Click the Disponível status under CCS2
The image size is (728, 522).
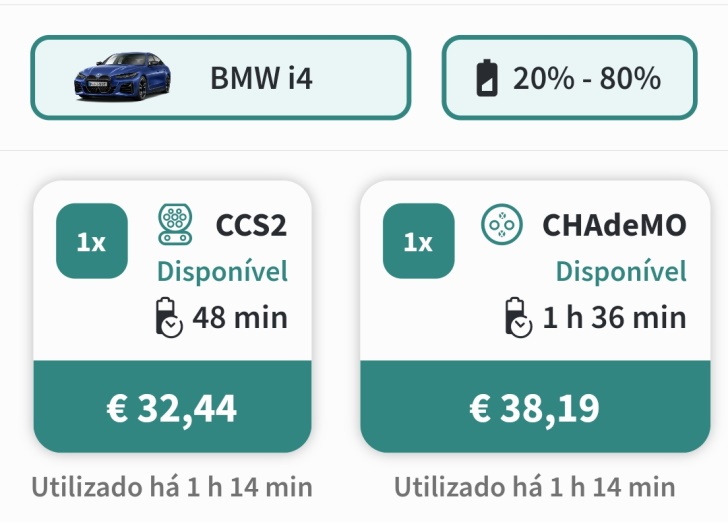coord(222,271)
